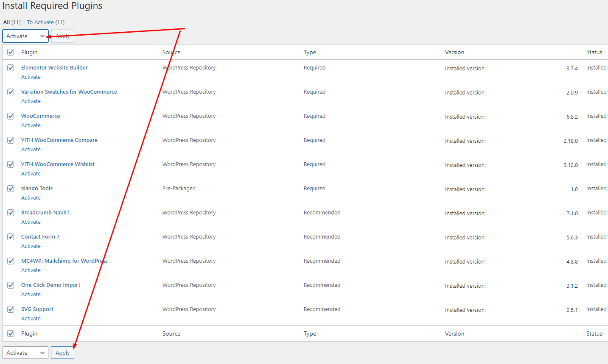
Task: Click Elementor version number 3.7.4
Action: click(572, 68)
